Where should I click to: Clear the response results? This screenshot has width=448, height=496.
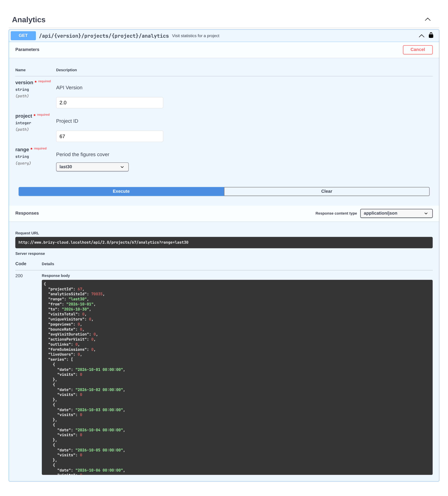coord(327,191)
